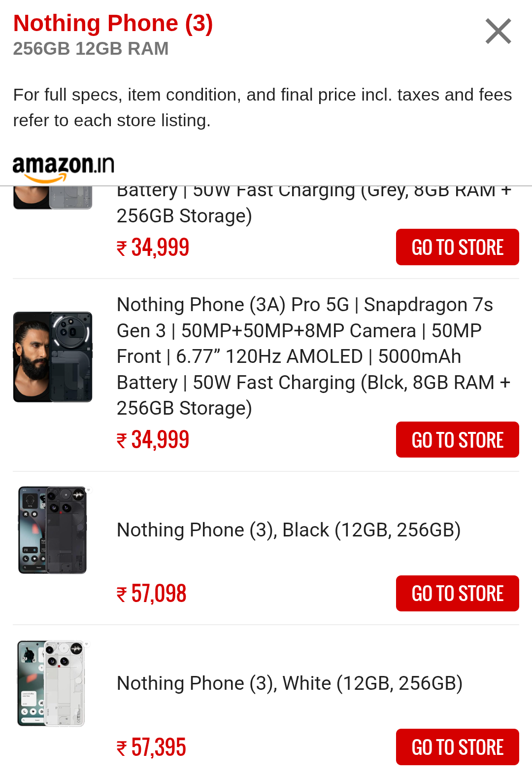Click the red Nothing Phone (3) heading

coord(113,23)
